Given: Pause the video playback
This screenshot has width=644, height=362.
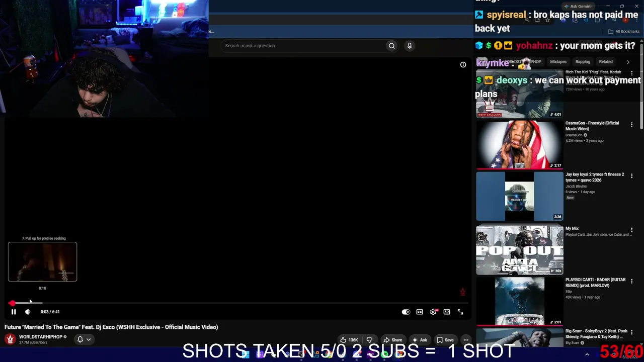Looking at the screenshot, I should (x=14, y=312).
